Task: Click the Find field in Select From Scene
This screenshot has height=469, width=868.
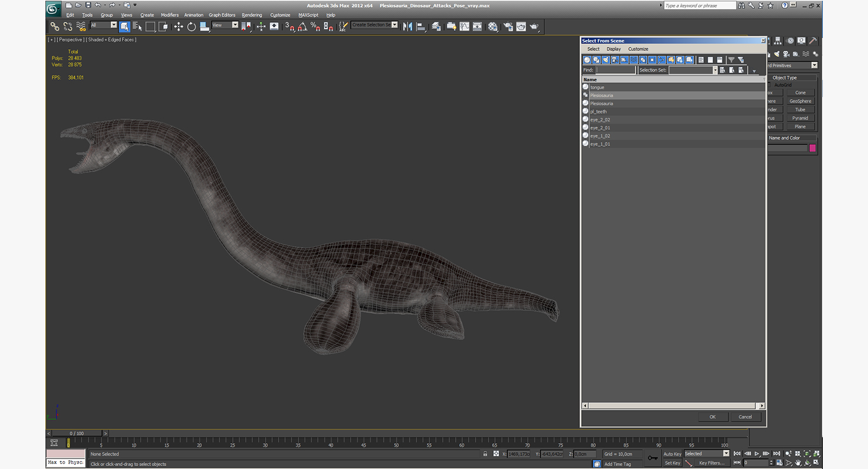Action: [616, 70]
